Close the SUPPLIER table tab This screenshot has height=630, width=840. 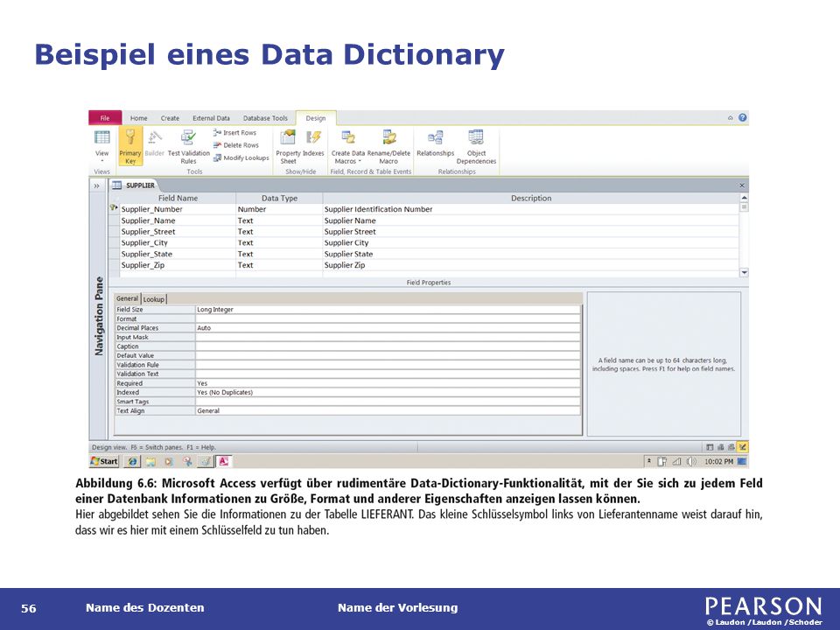(742, 185)
